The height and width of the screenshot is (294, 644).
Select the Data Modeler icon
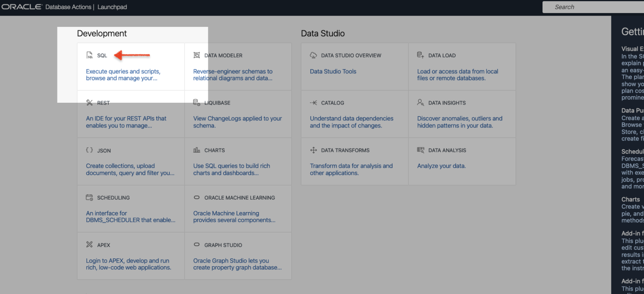197,55
